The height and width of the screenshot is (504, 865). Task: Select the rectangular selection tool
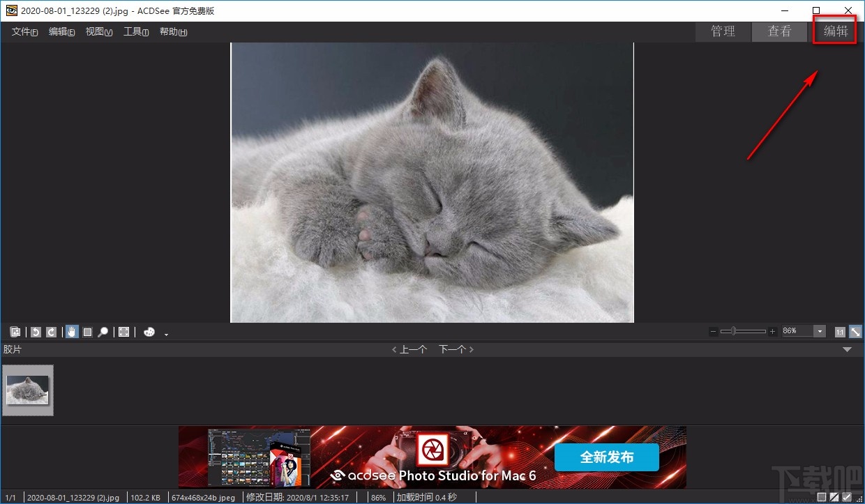coord(87,333)
